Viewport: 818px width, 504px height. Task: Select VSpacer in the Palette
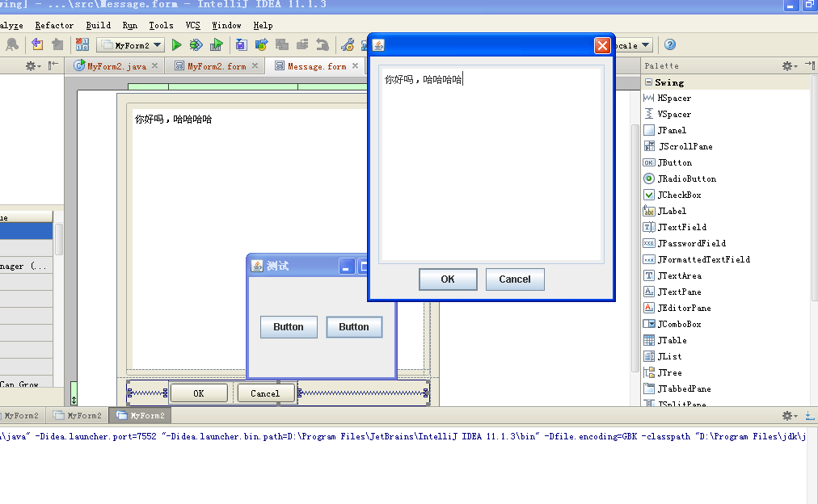pos(667,114)
